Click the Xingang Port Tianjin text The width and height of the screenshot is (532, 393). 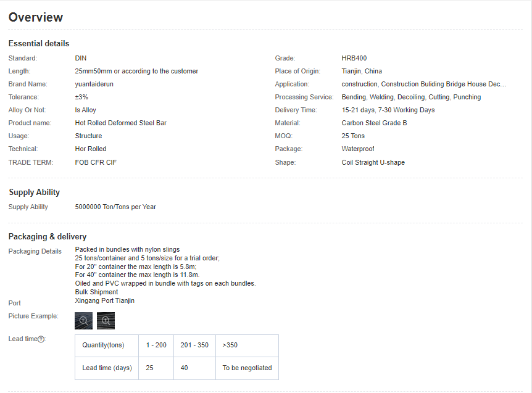point(105,301)
